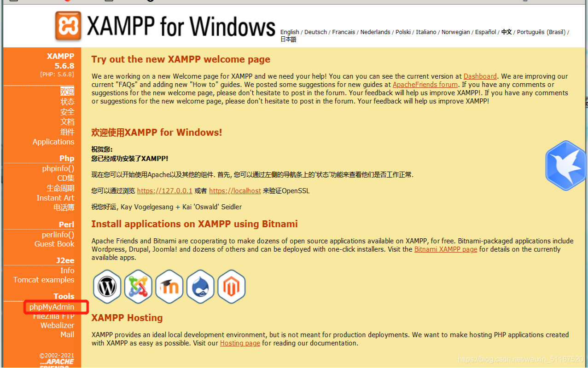Image resolution: width=588 pixels, height=368 pixels.
Task: Click the XAMPP orange logo icon
Action: click(68, 26)
